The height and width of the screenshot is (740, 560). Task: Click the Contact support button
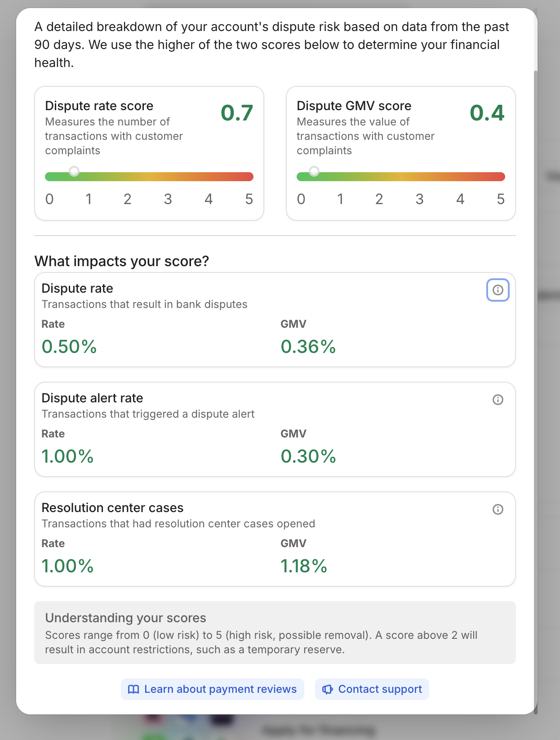click(372, 689)
